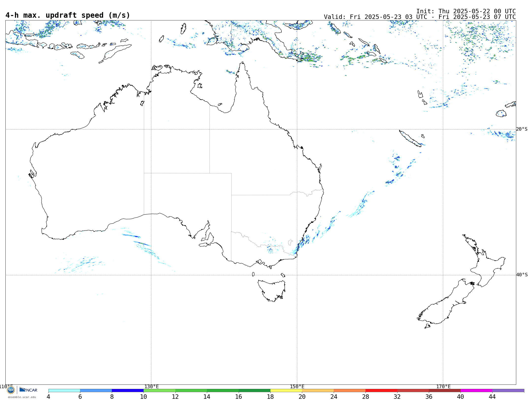Click the colorbar tick label '4'
532x400 pixels.
click(x=49, y=397)
